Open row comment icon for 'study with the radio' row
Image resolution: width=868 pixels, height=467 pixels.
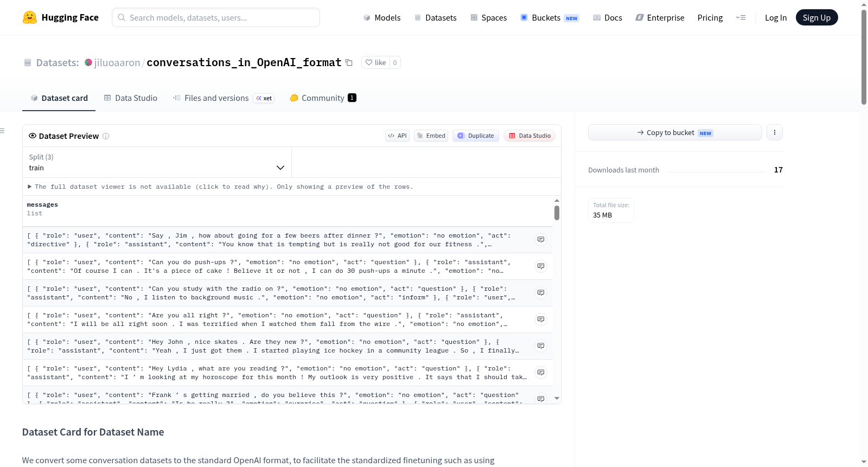[541, 293]
